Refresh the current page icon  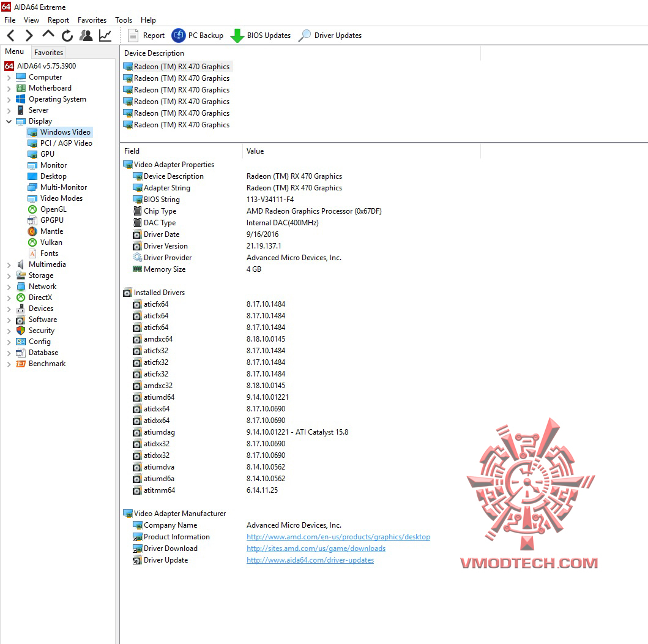tap(67, 36)
